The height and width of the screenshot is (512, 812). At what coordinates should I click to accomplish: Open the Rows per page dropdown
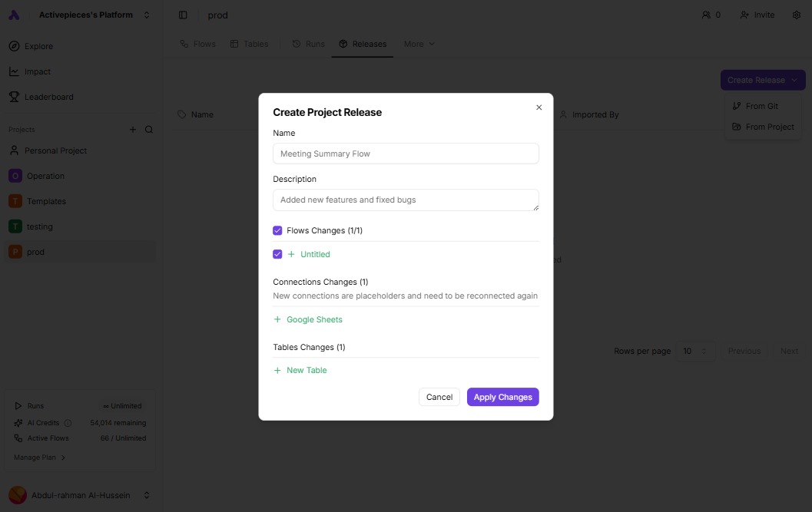point(695,351)
